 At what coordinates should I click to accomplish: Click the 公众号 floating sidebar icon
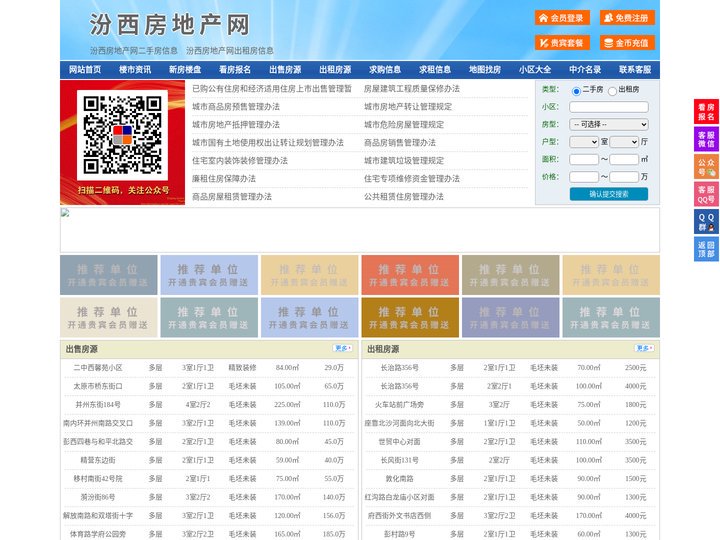706,167
